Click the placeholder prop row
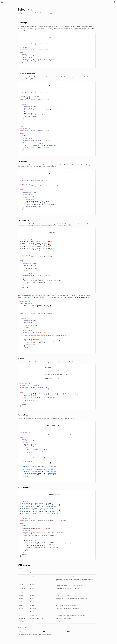The width and height of the screenshot is (117, 644). coord(56,589)
